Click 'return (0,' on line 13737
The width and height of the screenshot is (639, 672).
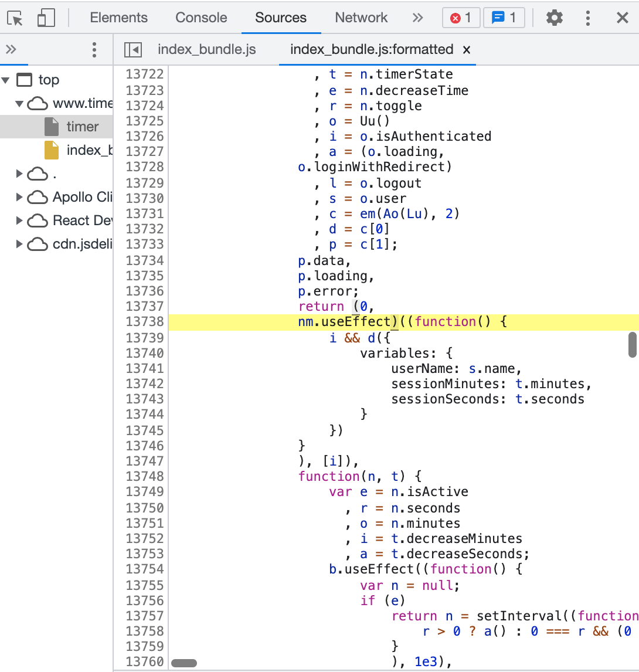(337, 307)
